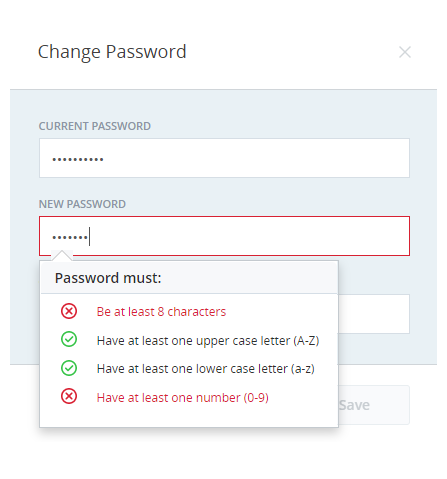Click the green check icon for lower case rule
This screenshot has height=479, width=447.
(x=69, y=368)
